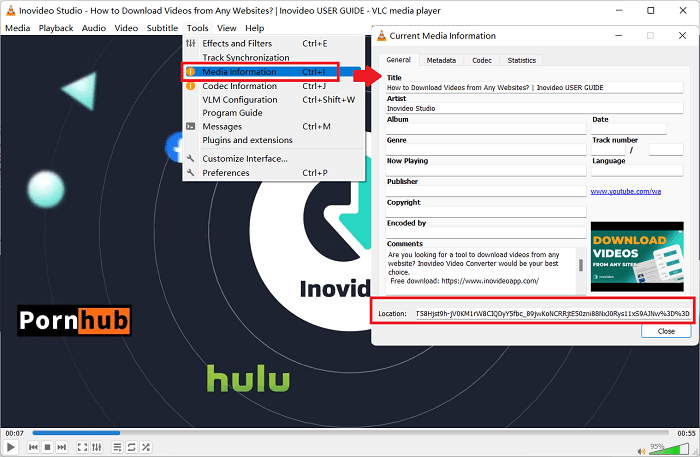Open the Playback menu
This screenshot has height=457, width=700.
56,28
